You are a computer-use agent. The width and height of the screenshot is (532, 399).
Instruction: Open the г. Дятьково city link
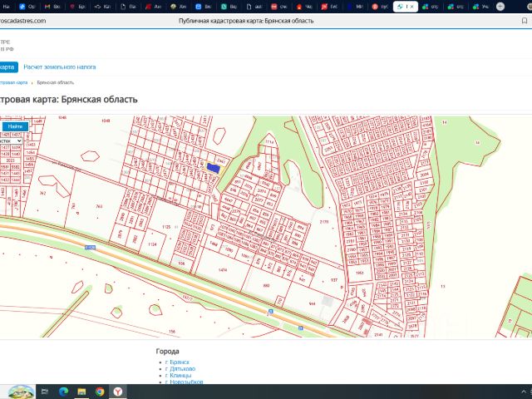coord(180,369)
